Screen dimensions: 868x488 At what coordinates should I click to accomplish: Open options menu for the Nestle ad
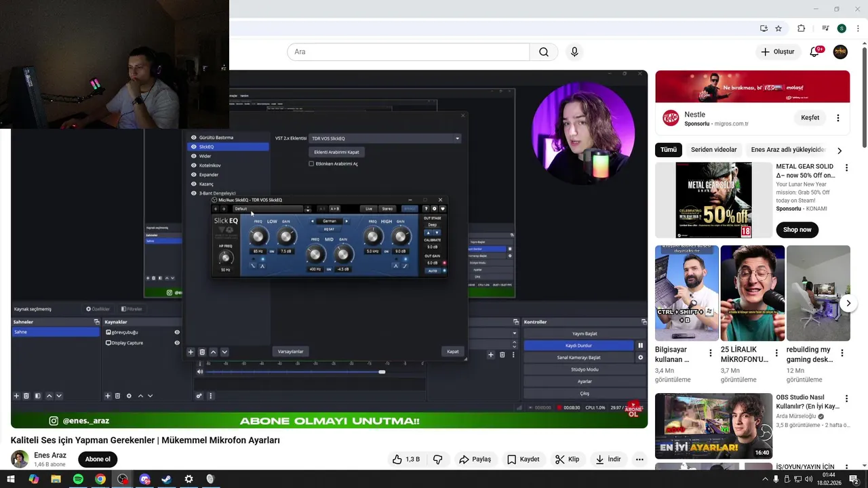[x=838, y=118]
